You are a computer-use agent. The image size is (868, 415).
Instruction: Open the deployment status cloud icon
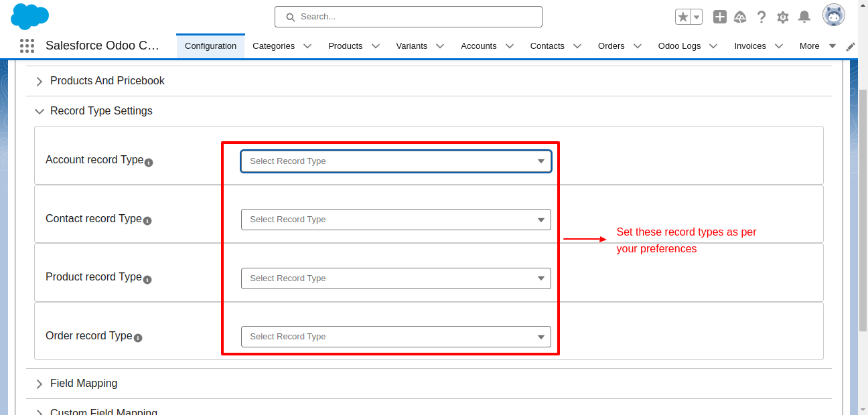tap(740, 17)
